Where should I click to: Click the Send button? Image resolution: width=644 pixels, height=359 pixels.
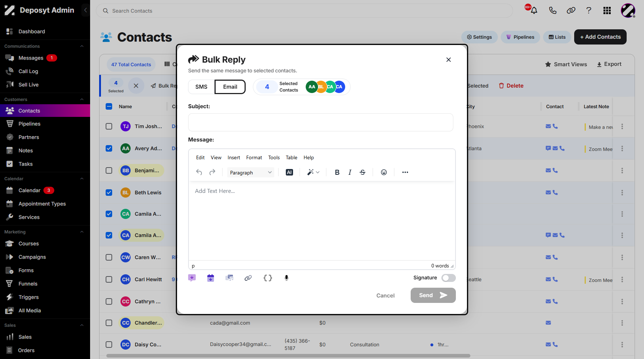(x=433, y=295)
